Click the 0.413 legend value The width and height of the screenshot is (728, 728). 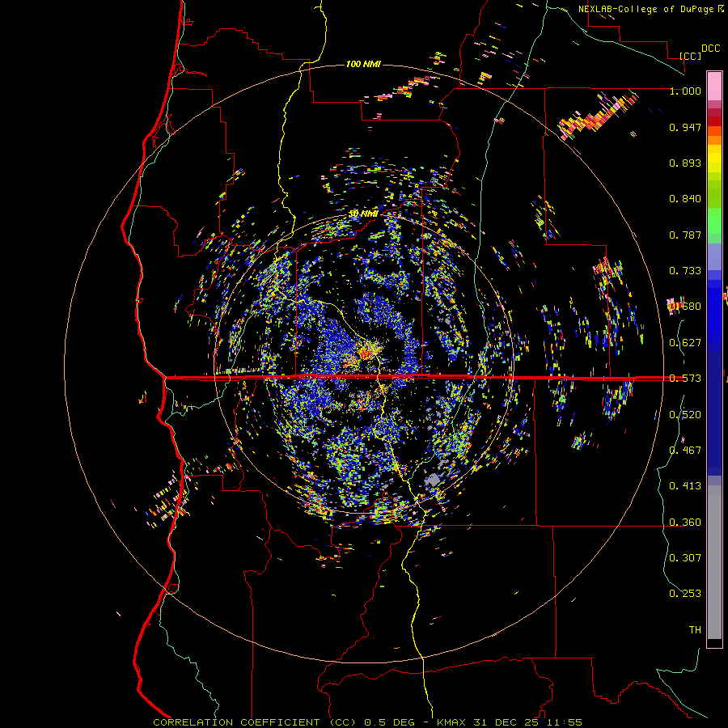[x=685, y=486]
